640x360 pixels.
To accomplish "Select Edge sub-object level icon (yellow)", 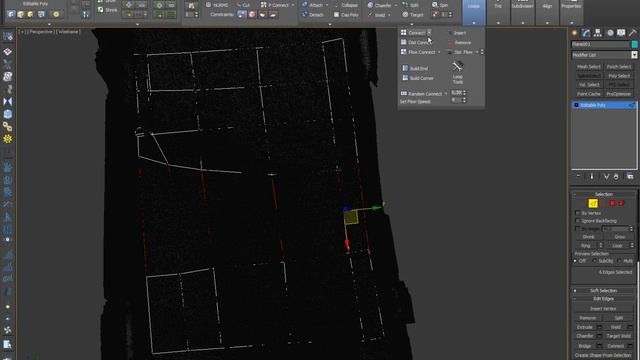I will (x=593, y=203).
